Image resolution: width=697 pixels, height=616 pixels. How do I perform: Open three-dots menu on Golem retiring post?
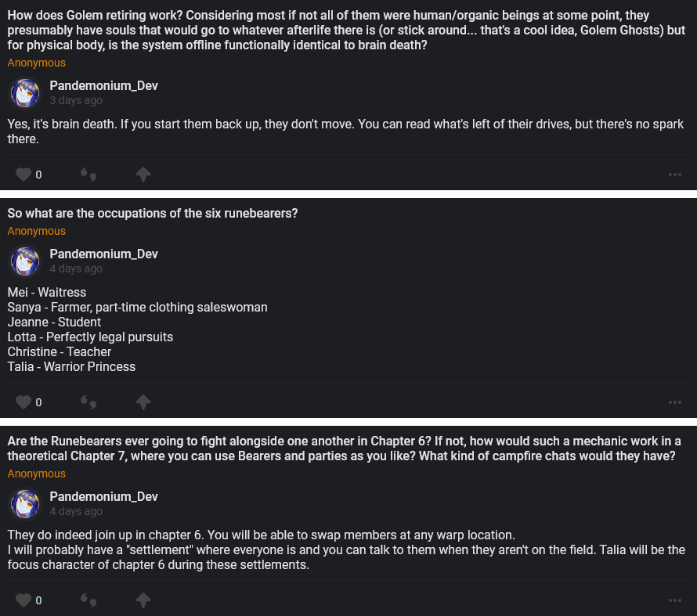[x=675, y=175]
